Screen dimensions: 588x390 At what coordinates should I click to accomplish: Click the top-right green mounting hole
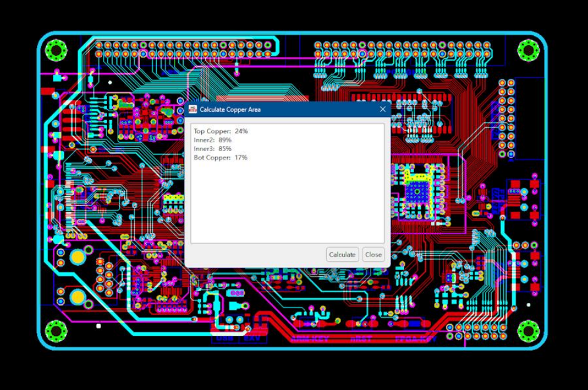[x=528, y=50]
